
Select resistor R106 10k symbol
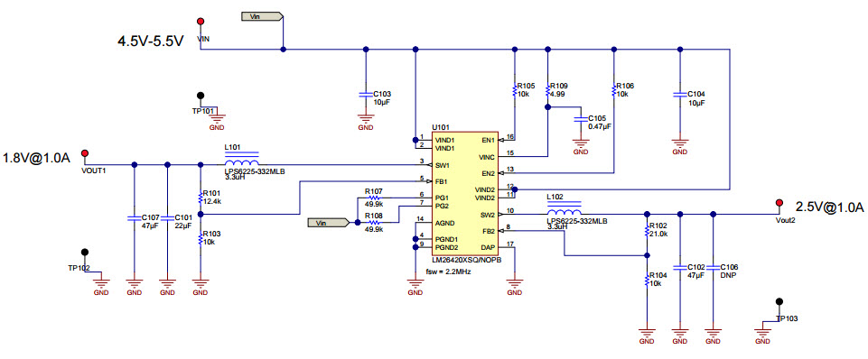tap(613, 89)
